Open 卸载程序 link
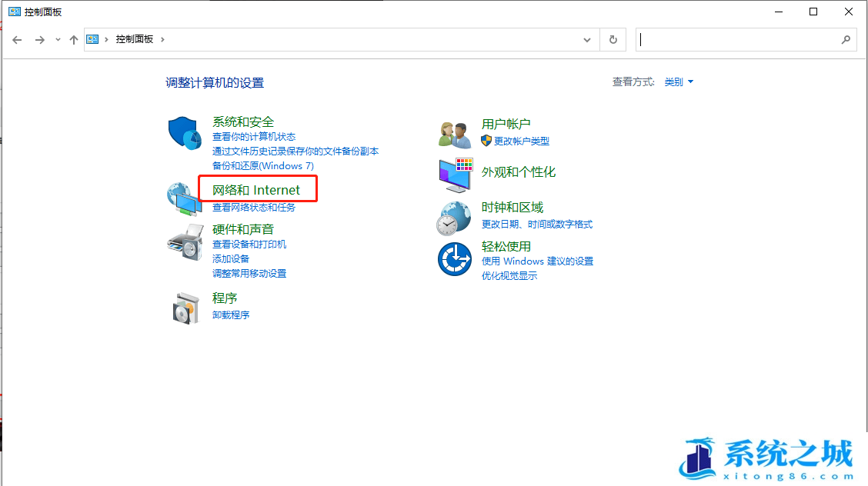 (x=230, y=315)
